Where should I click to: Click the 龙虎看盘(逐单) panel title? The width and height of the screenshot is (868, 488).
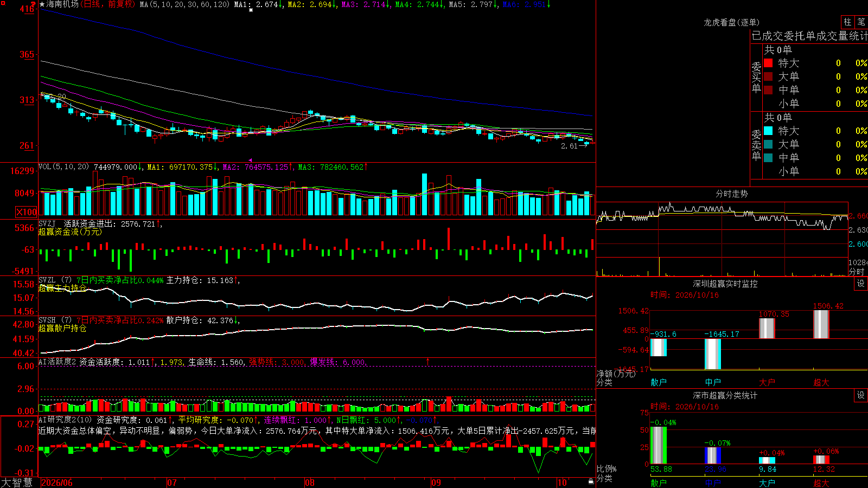click(x=731, y=22)
